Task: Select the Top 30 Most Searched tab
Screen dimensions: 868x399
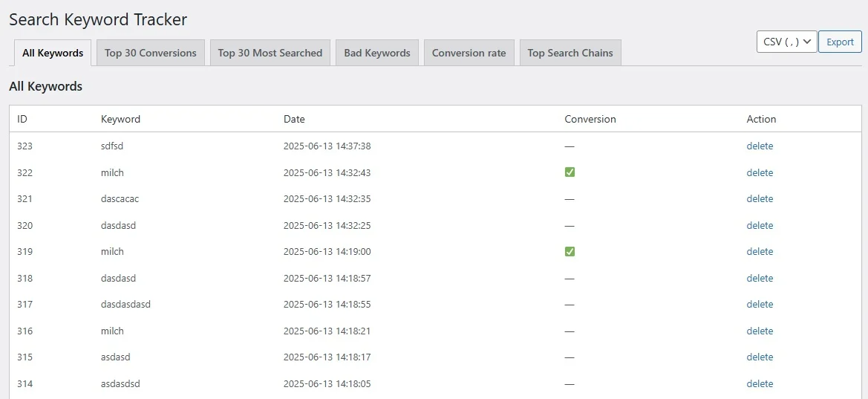Action: pos(270,53)
